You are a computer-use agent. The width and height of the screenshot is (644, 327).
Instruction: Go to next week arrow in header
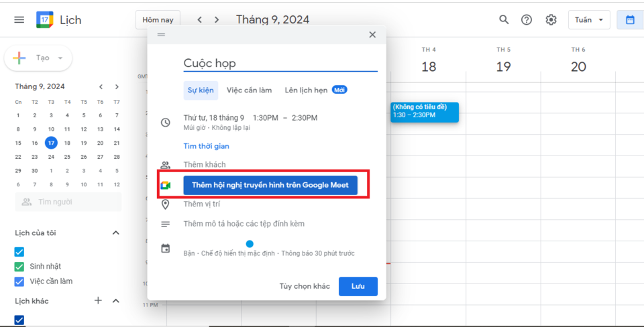point(217,20)
